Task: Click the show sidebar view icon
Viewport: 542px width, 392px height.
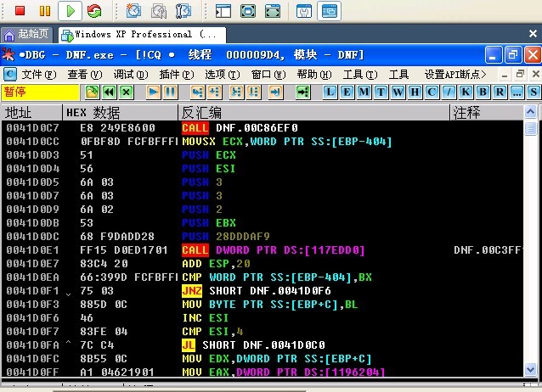Action: 223,11
